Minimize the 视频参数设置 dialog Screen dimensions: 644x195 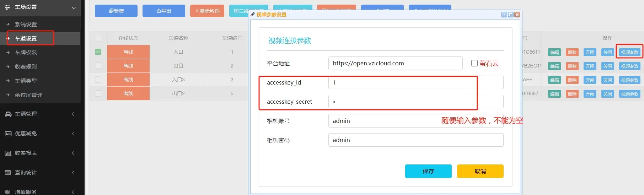click(x=504, y=15)
